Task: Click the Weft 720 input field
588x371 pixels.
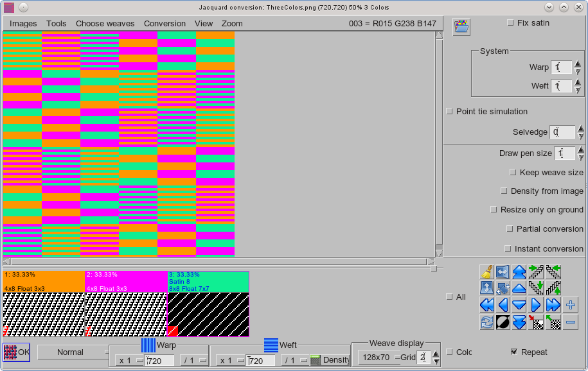Action: pos(261,361)
